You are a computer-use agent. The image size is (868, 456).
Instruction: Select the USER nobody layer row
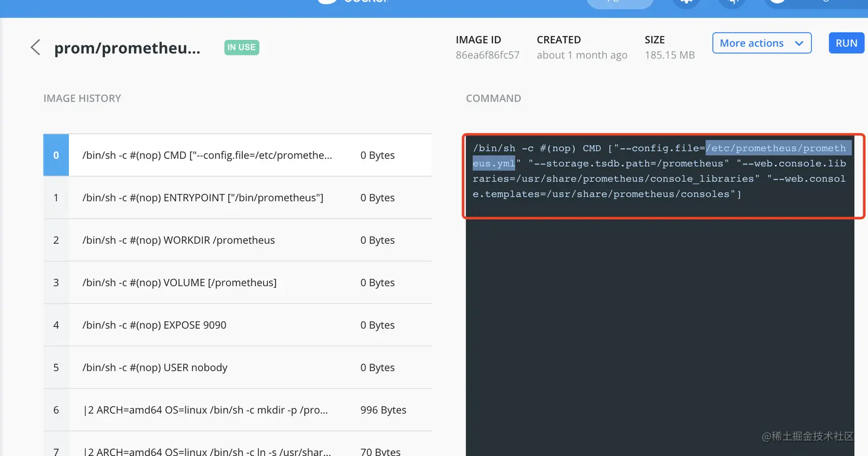pos(238,367)
